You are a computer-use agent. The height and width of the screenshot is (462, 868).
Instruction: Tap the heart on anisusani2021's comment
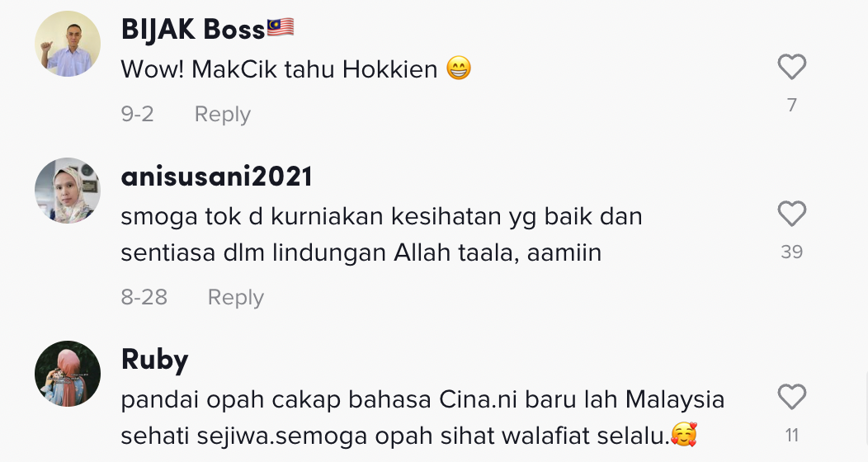pyautogui.click(x=791, y=214)
